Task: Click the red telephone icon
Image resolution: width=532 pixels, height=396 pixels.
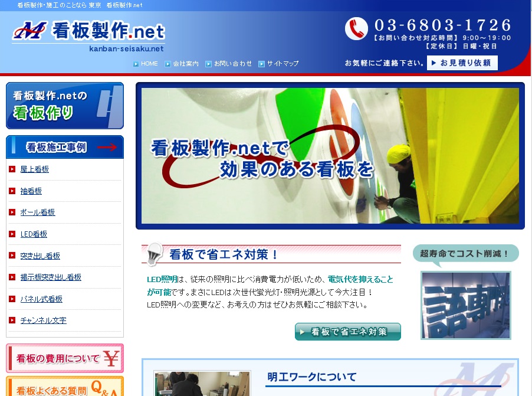Action: (356, 29)
